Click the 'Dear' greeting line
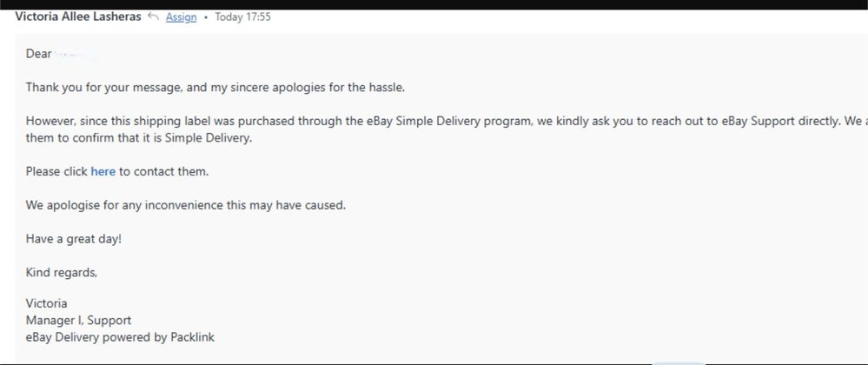 point(39,54)
